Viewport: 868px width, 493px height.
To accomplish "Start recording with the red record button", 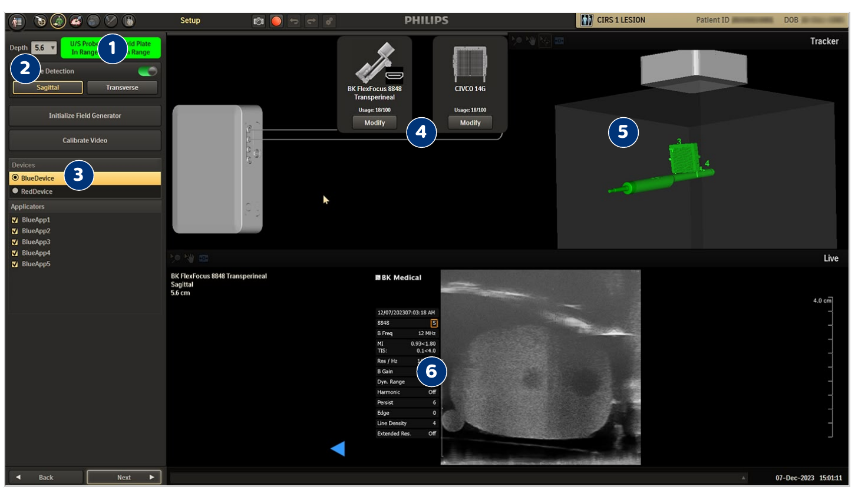I will pyautogui.click(x=276, y=21).
